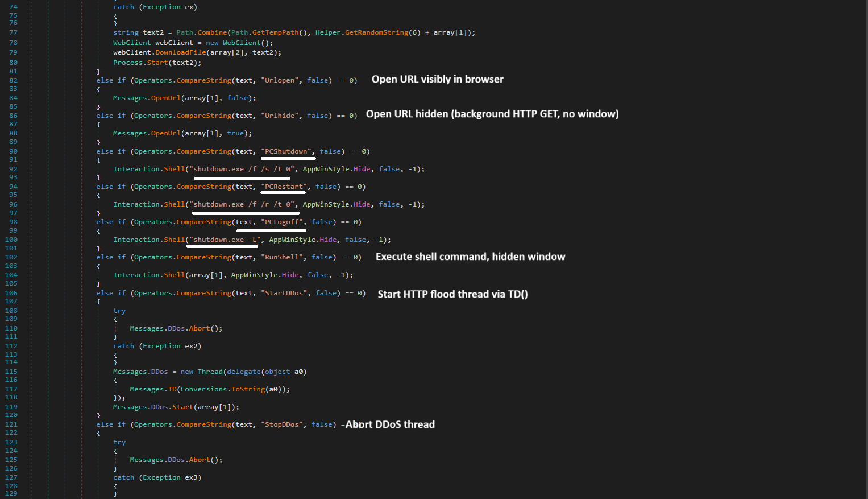Viewport: 868px width, 499px height.
Task: Select the "PCLogoff" command string
Action: (283, 222)
